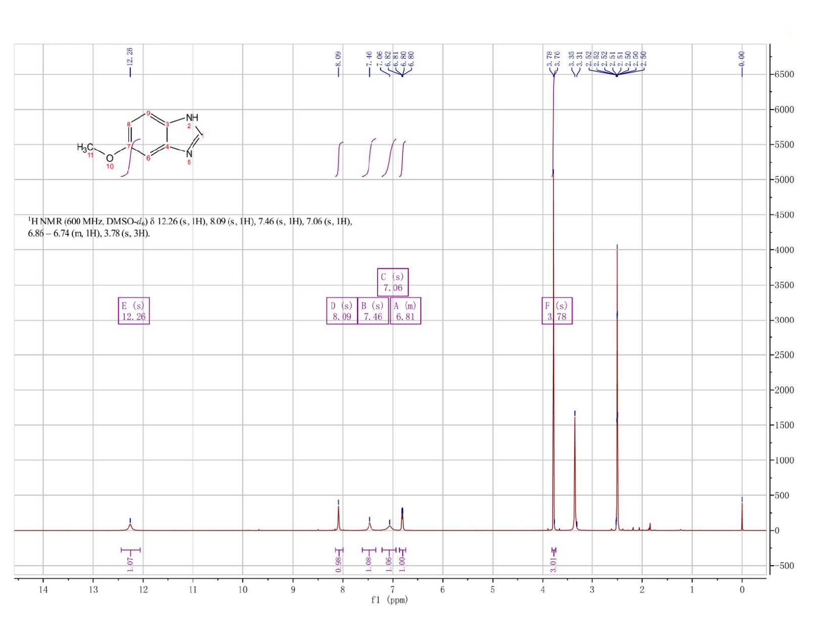Click the integral curve above 8.09 peak
Viewport: 834px width, 644px height.
(339, 160)
